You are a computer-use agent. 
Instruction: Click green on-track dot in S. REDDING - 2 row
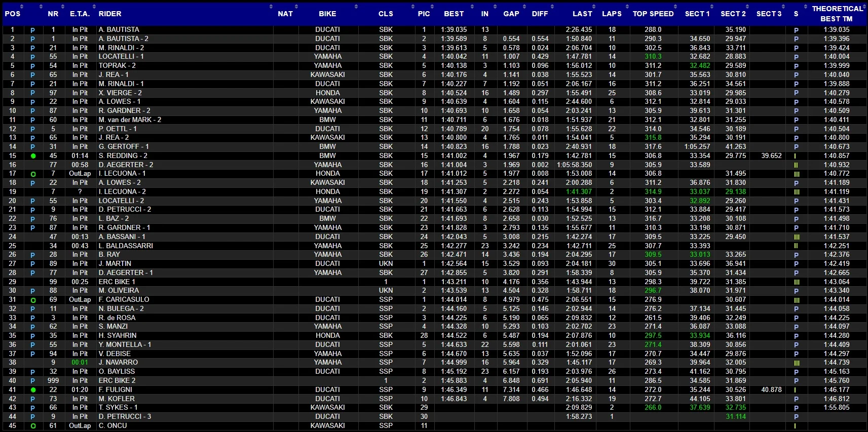(x=33, y=156)
